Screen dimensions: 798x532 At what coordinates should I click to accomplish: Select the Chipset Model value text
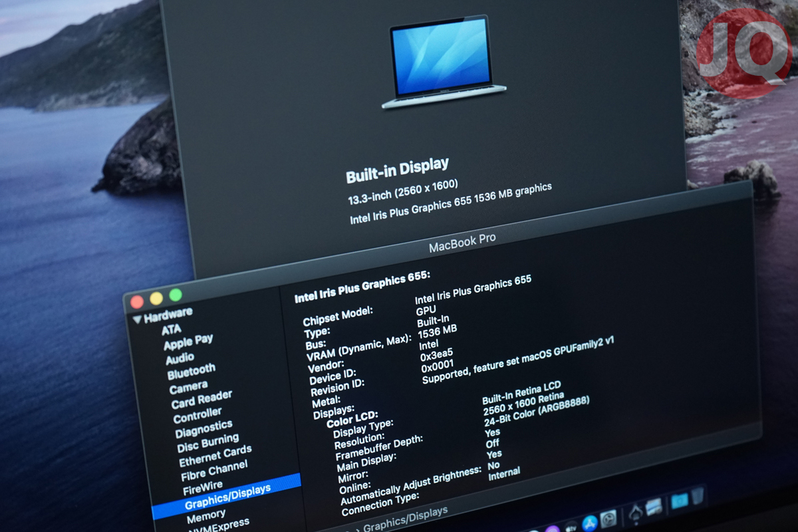click(473, 289)
